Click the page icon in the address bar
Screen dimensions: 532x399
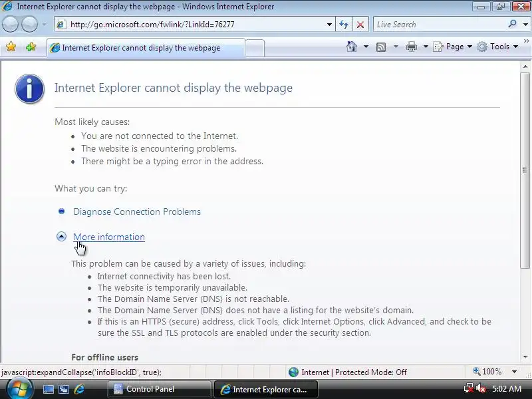click(61, 25)
